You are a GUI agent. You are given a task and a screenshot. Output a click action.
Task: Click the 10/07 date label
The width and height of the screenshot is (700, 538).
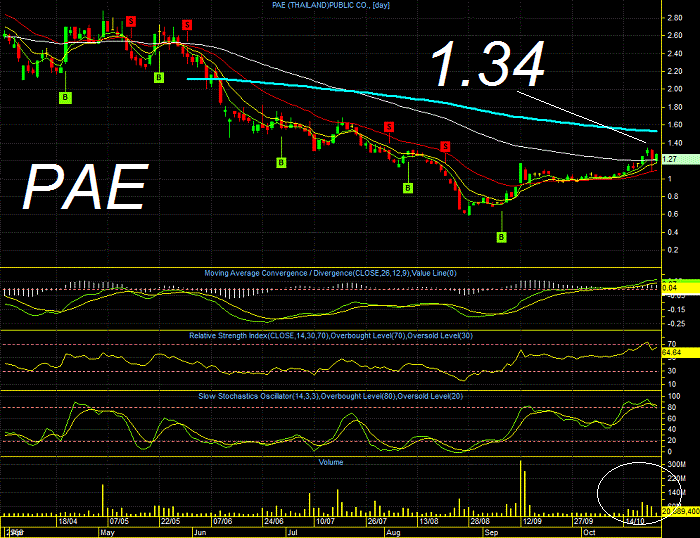[x=325, y=521]
